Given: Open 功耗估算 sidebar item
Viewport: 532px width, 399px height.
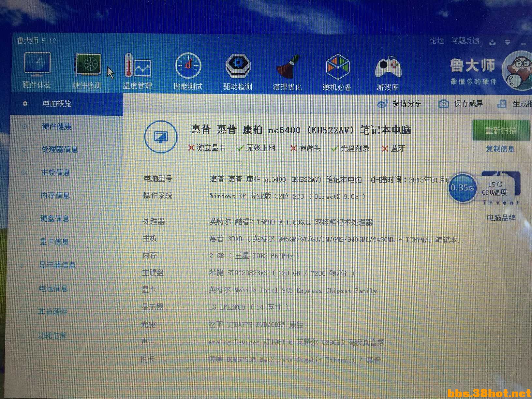Looking at the screenshot, I should pyautogui.click(x=52, y=335).
